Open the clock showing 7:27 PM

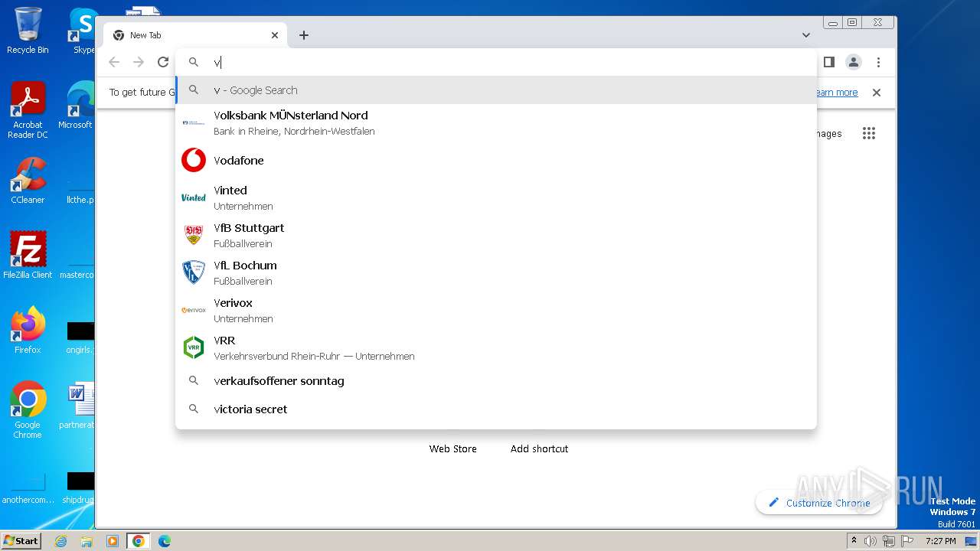[940, 541]
